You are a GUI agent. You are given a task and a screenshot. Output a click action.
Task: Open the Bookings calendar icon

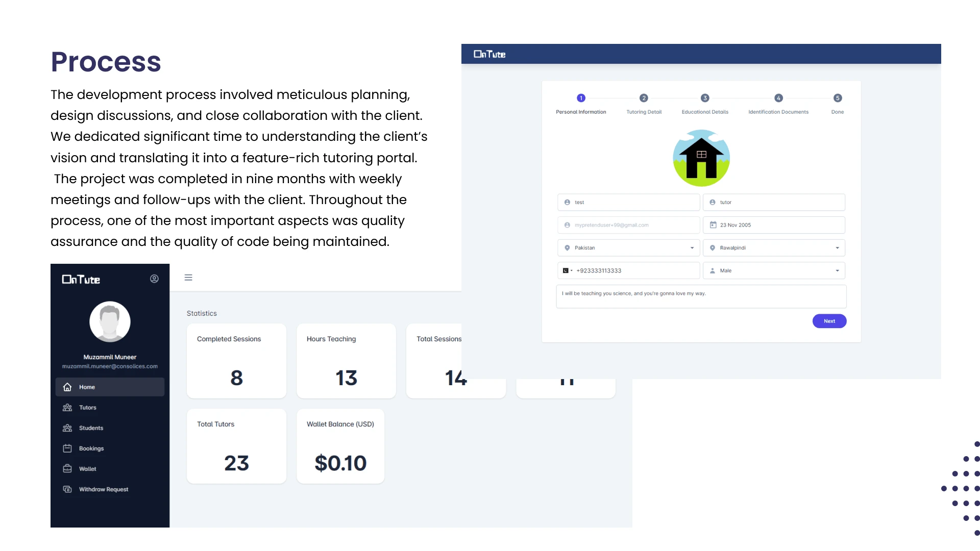coord(67,448)
